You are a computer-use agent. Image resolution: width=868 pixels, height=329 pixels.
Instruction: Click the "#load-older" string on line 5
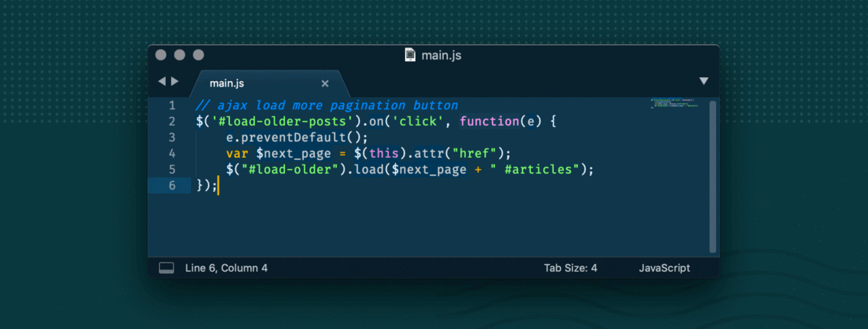pyautogui.click(x=292, y=169)
